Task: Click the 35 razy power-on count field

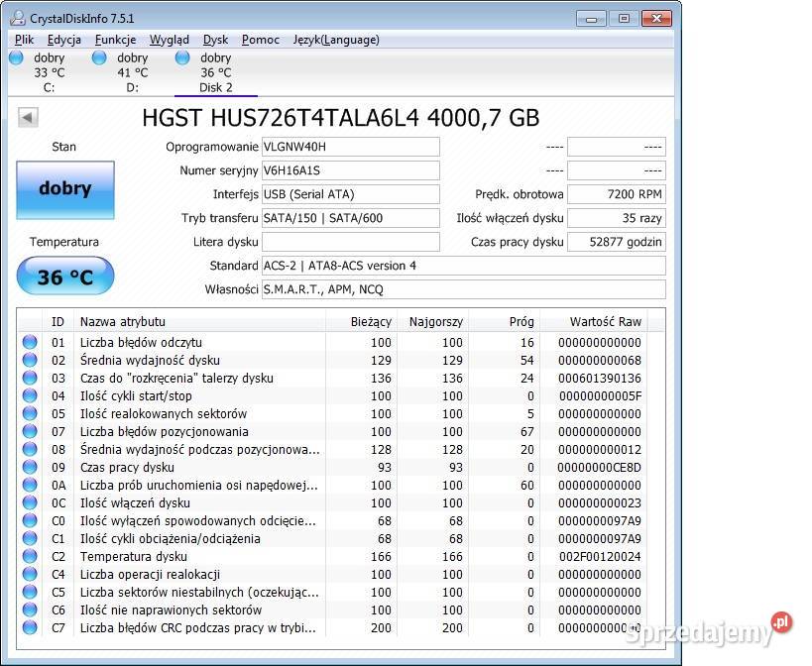Action: pos(617,218)
